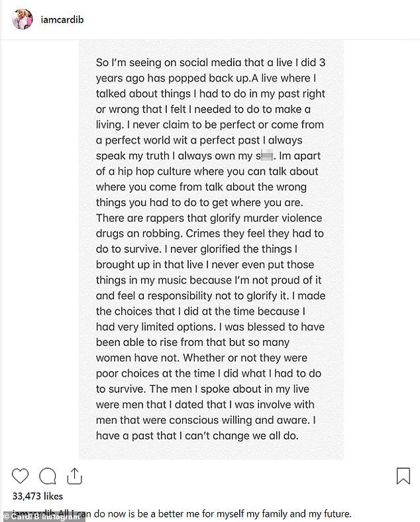Click the line "women have not. Whether or not"
Image resolution: width=420 pixels, height=522 pixels.
pos(201,358)
